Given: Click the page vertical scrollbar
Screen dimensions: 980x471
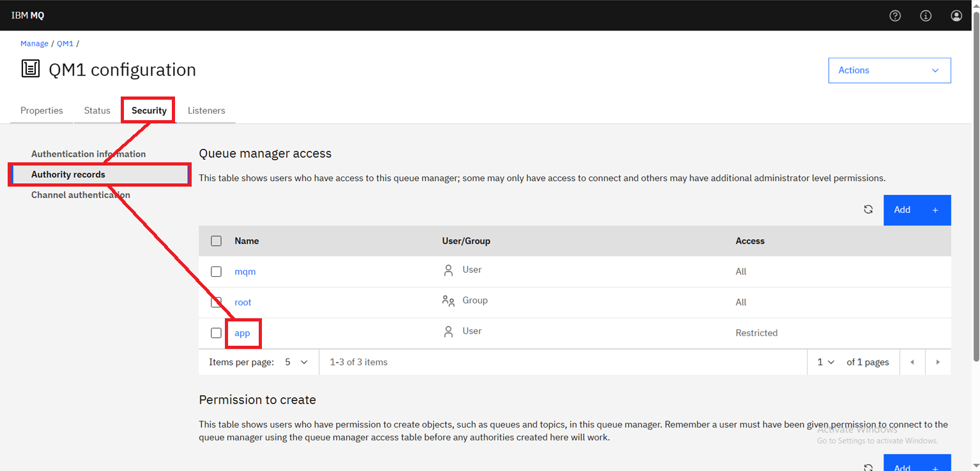Looking at the screenshot, I should tap(976, 185).
